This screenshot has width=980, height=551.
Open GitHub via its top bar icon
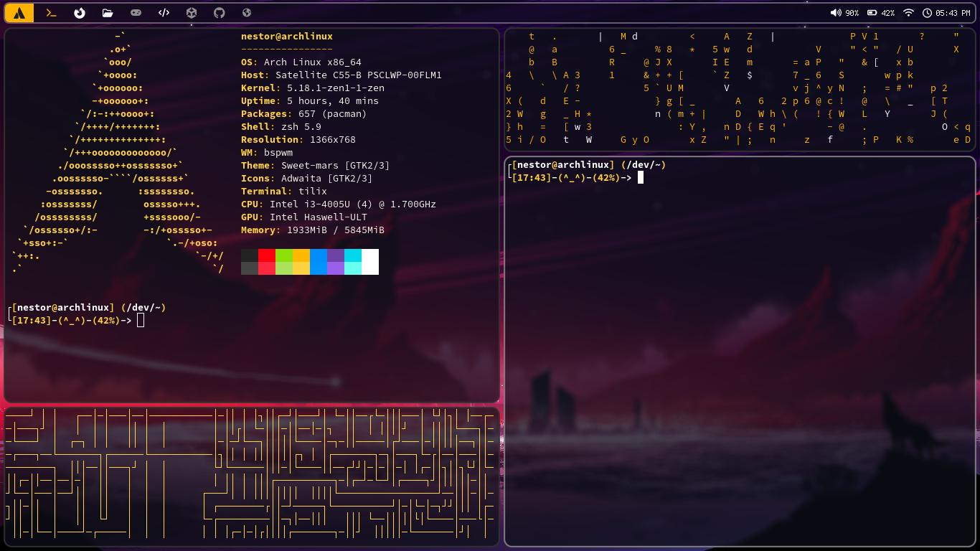(219, 12)
